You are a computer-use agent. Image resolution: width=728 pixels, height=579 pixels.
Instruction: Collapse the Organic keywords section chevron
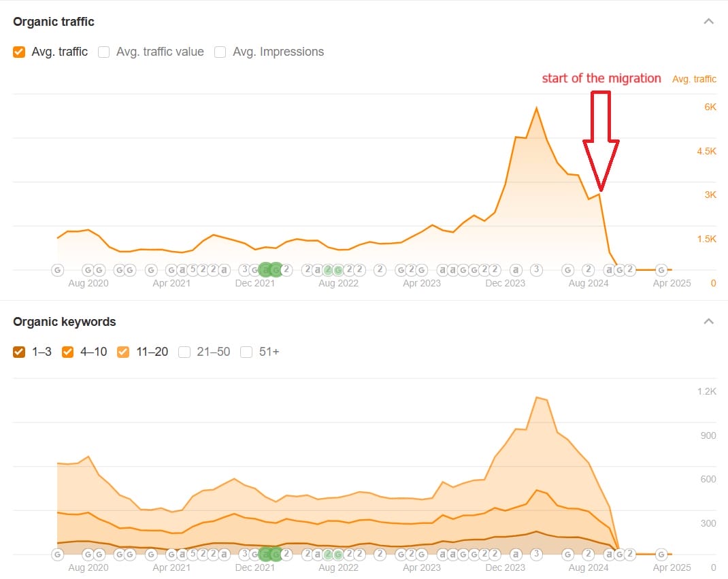coord(708,322)
